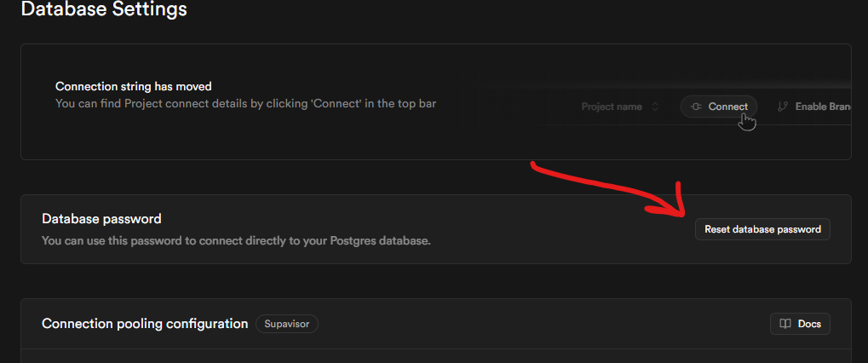
Task: Click the Supavisor badge
Action: [287, 324]
